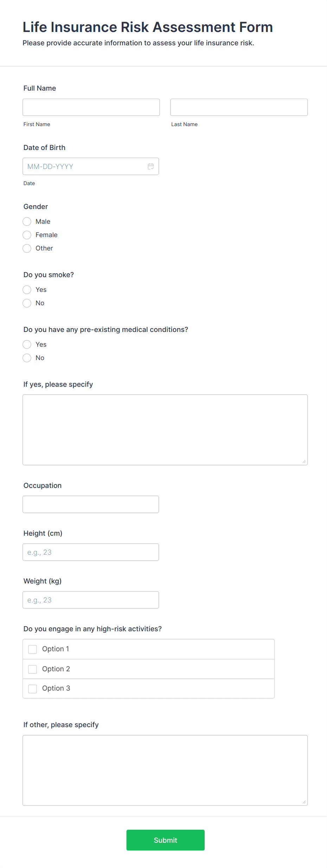Select the Male gender radio button
The image size is (327, 868).
(27, 221)
